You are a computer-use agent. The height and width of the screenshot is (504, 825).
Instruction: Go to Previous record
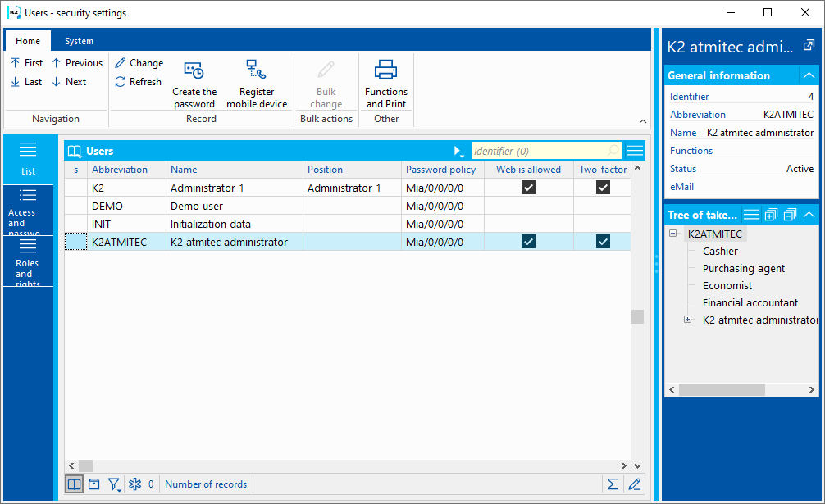point(77,63)
